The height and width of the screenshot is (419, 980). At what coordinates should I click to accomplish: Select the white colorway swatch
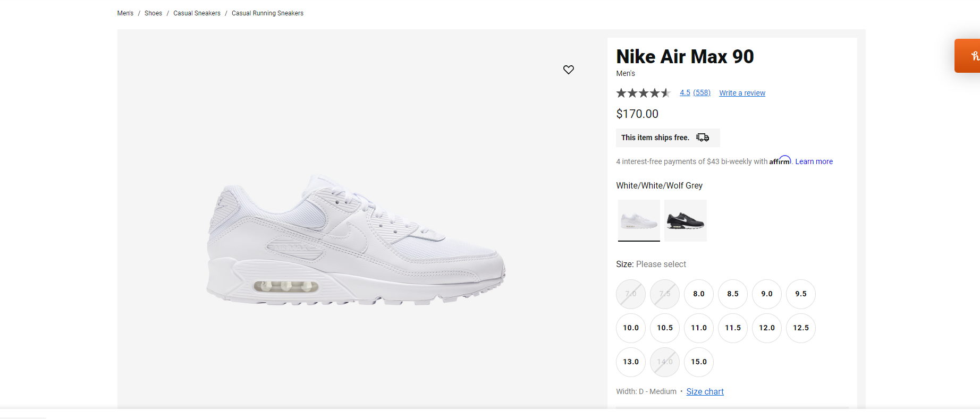click(x=639, y=220)
